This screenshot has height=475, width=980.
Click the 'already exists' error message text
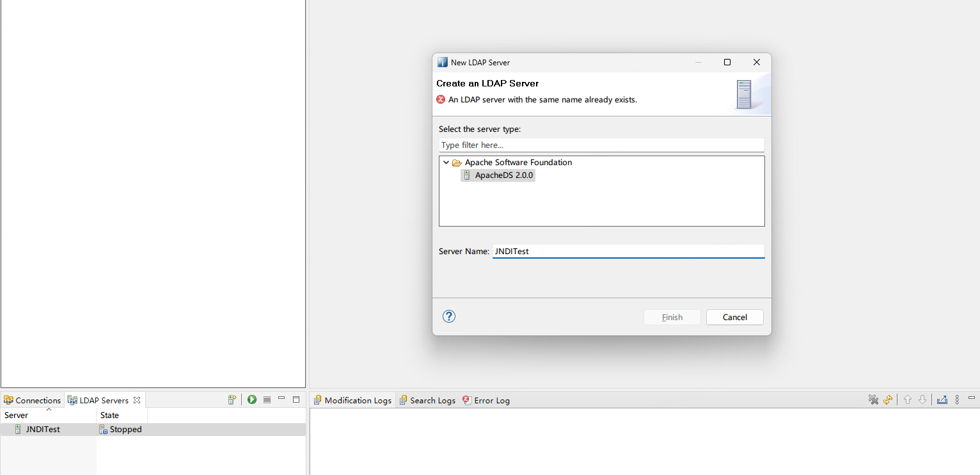click(542, 100)
